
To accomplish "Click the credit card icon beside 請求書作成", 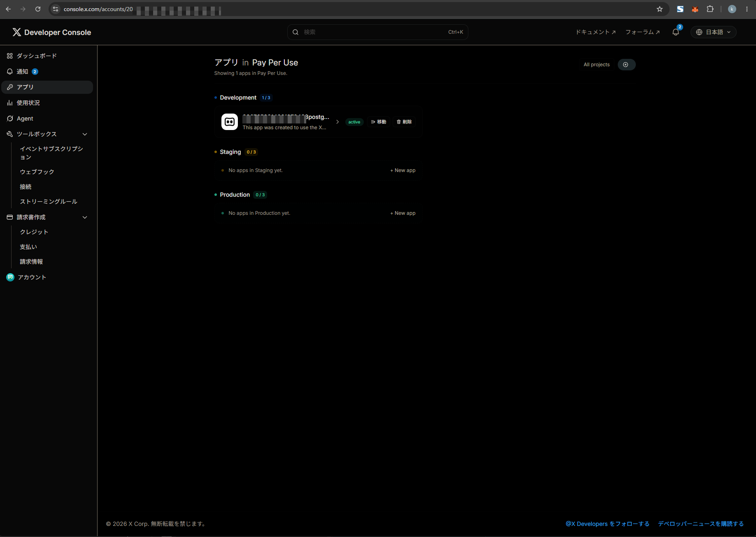I will [x=10, y=217].
